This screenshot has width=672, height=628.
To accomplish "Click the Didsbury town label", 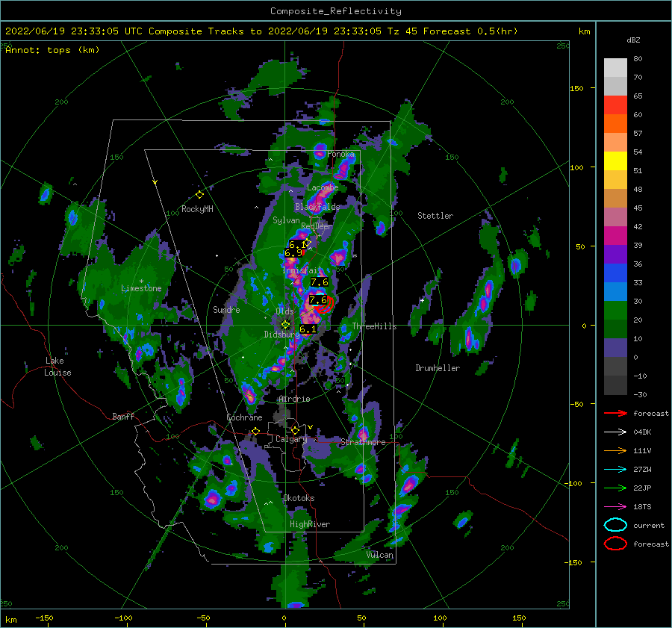I will point(281,335).
